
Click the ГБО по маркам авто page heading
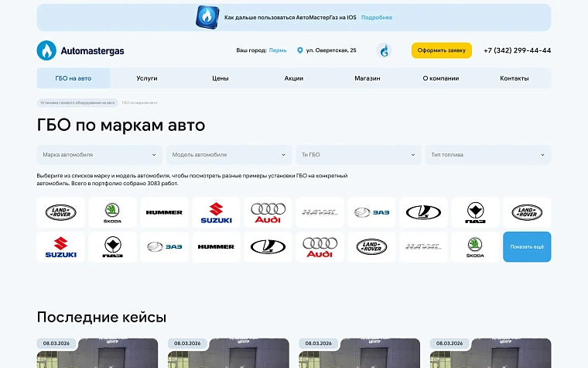[x=121, y=125]
